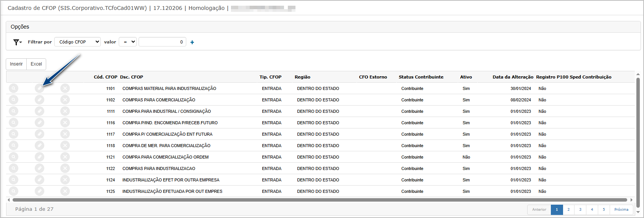644x218 pixels.
Task: Open the equals operator dropdown
Action: coord(128,42)
